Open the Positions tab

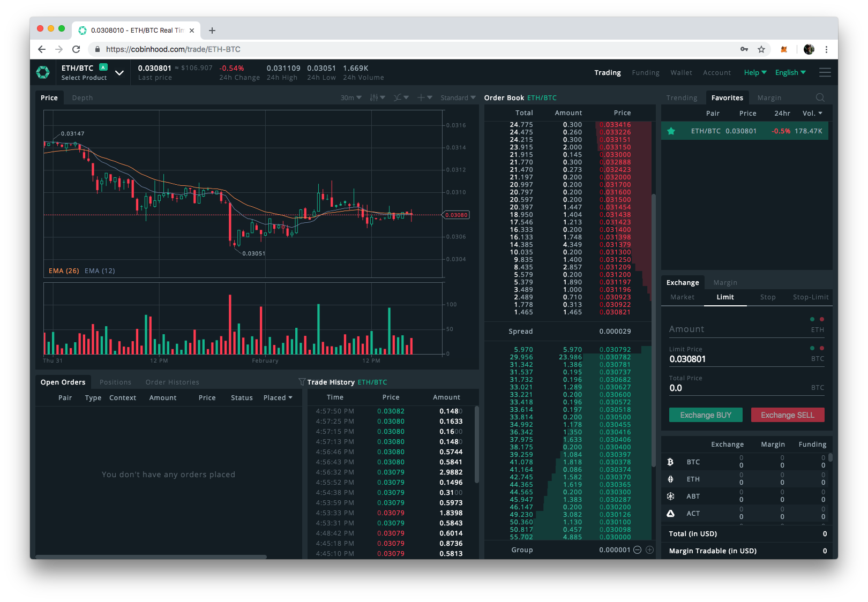tap(115, 382)
